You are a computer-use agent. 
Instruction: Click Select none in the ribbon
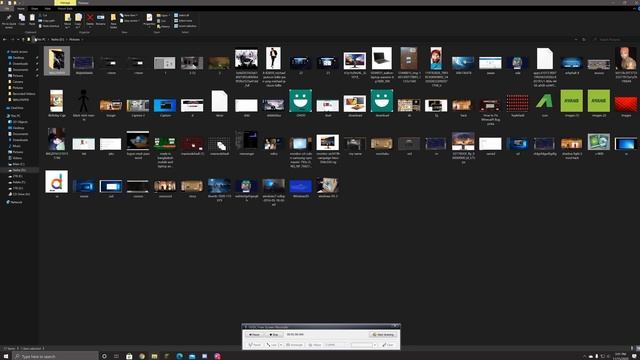click(184, 20)
